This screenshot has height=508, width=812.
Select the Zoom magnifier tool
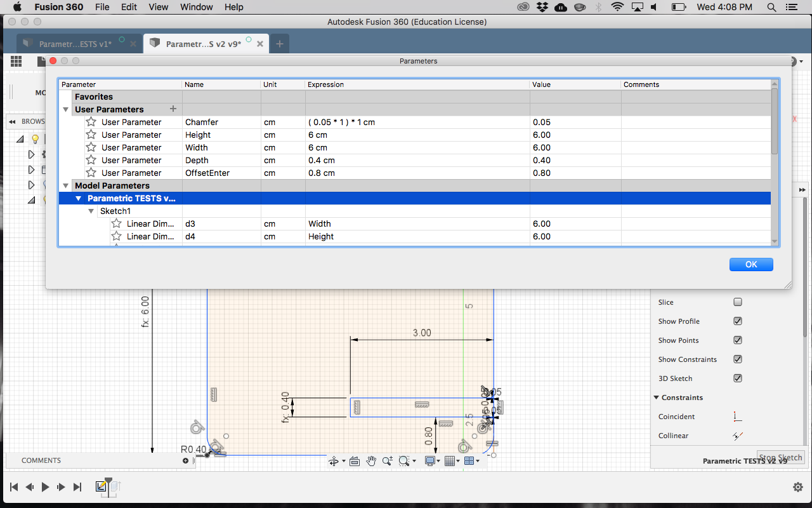387,461
